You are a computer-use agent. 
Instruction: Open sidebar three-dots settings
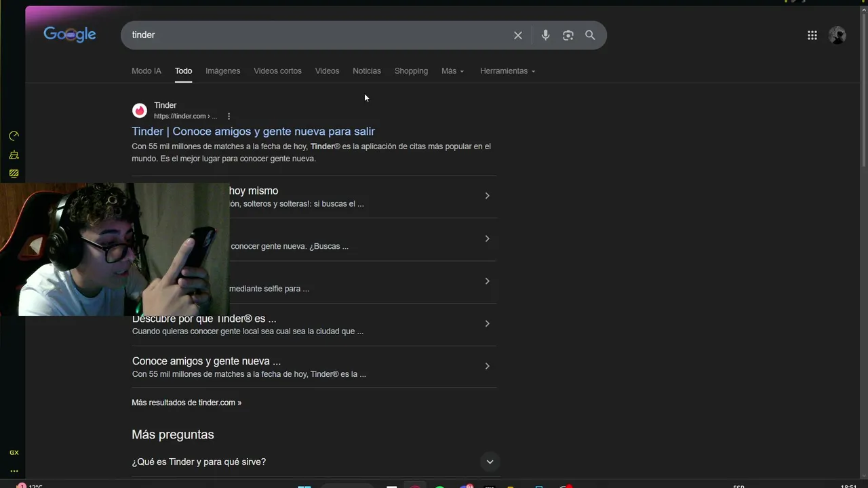coord(14,471)
